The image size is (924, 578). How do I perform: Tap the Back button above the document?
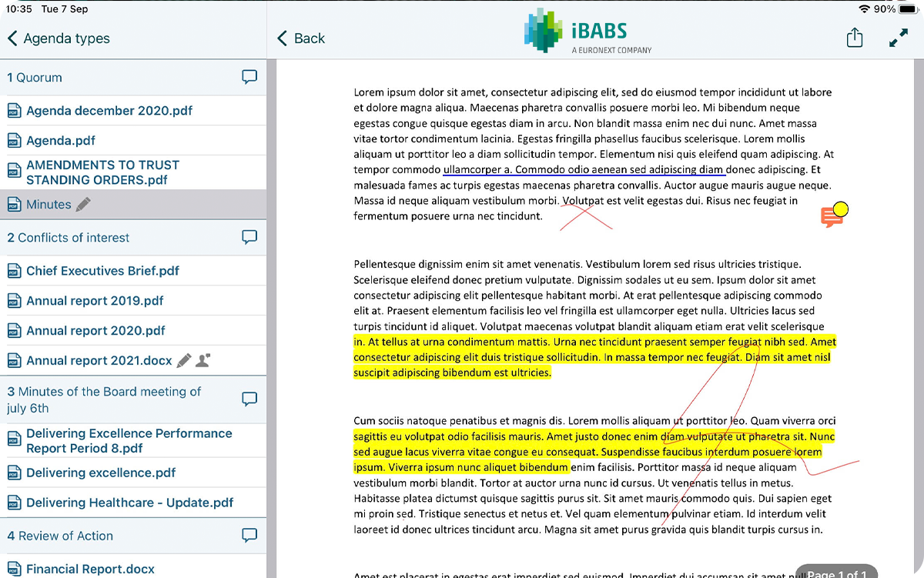point(301,38)
